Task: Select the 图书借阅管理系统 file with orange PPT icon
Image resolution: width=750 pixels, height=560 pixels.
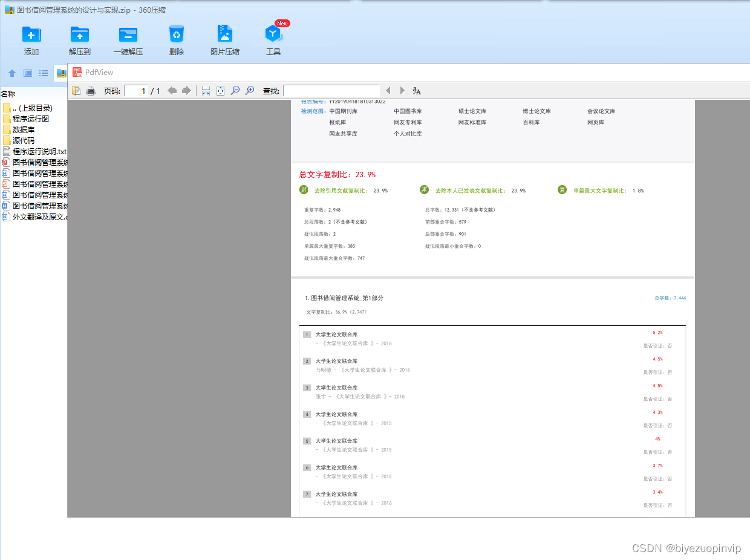Action: pyautogui.click(x=33, y=184)
